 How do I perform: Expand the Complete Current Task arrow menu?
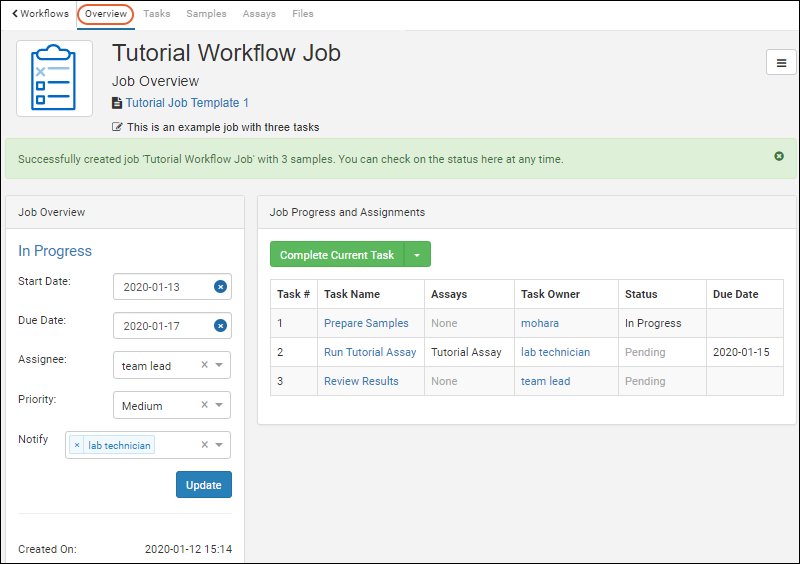click(x=417, y=255)
